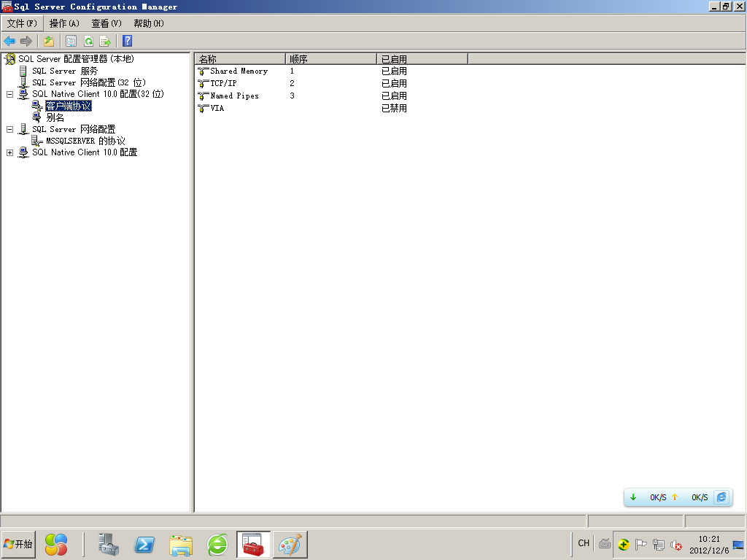
Task: Click the 开始 Start button
Action: click(18, 544)
